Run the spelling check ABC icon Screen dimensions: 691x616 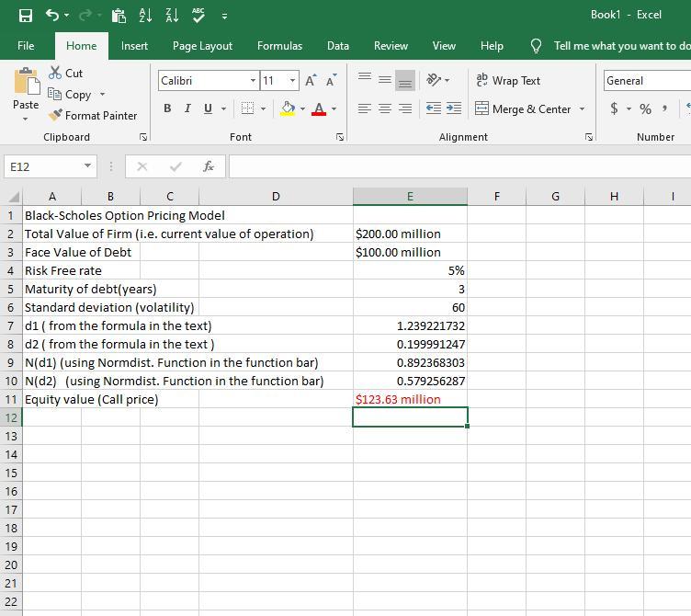pyautogui.click(x=198, y=16)
